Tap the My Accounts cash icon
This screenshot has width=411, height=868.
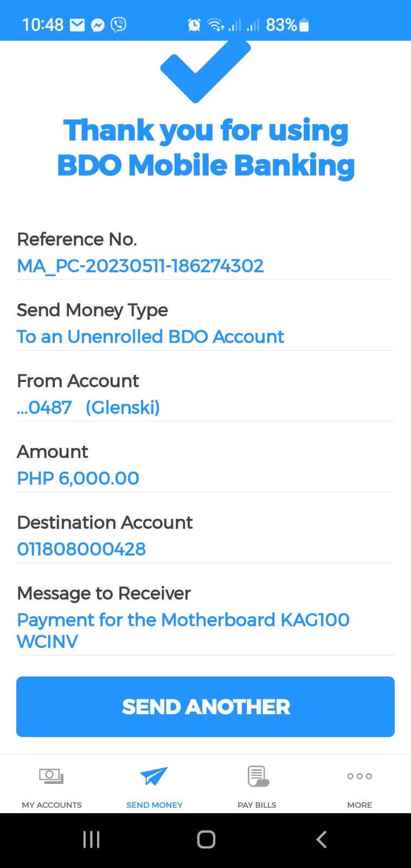[x=52, y=776]
